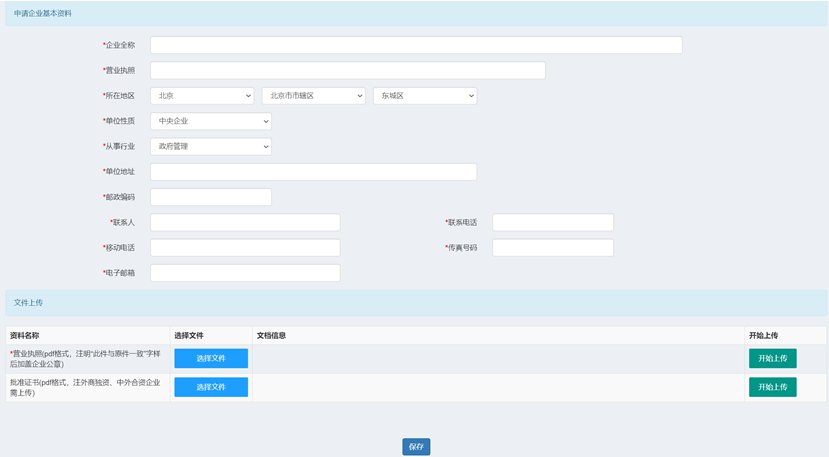
Task: Click the 企业全称 input field
Action: pyautogui.click(x=416, y=45)
